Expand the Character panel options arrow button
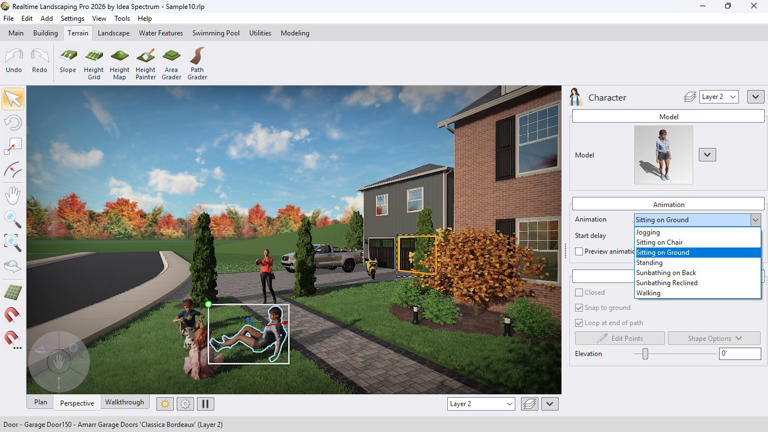Viewport: 768px width, 432px height. click(x=756, y=97)
